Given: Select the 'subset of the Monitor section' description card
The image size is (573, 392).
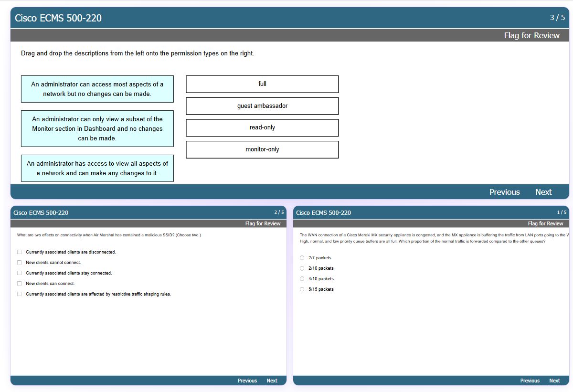Looking at the screenshot, I should click(97, 128).
